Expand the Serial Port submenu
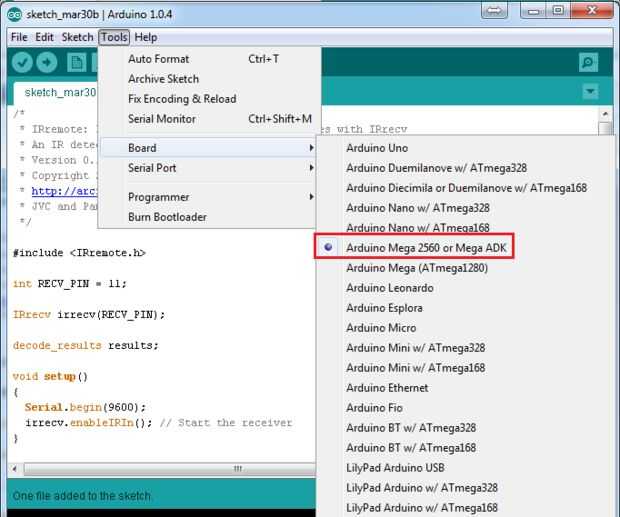The image size is (620, 517). (x=208, y=168)
